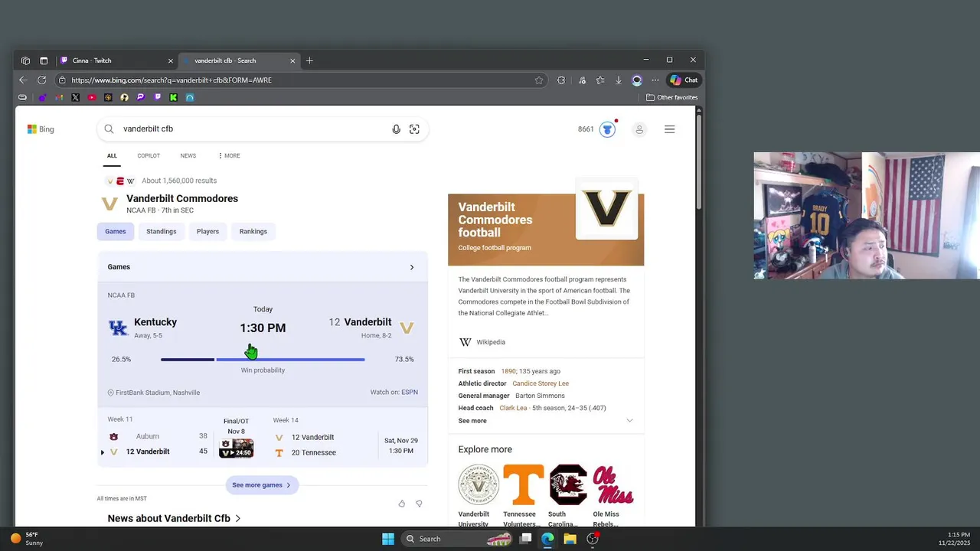Screen dimensions: 980x551
Task: Play the Auburn vs Vanderbilt highlight video thumbnail
Action: pyautogui.click(x=236, y=448)
